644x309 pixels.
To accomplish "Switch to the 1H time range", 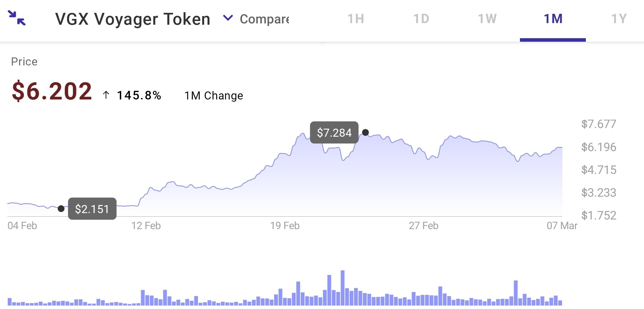I will coord(355,19).
